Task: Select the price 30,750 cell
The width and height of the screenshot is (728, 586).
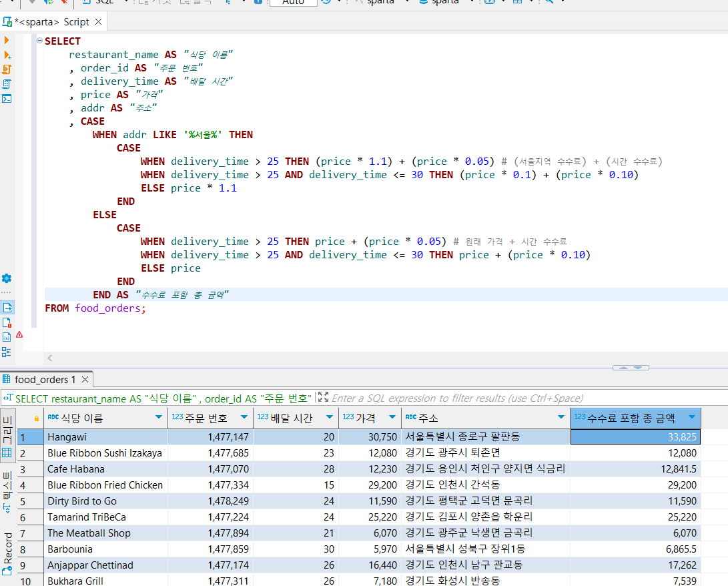Action: pyautogui.click(x=370, y=437)
